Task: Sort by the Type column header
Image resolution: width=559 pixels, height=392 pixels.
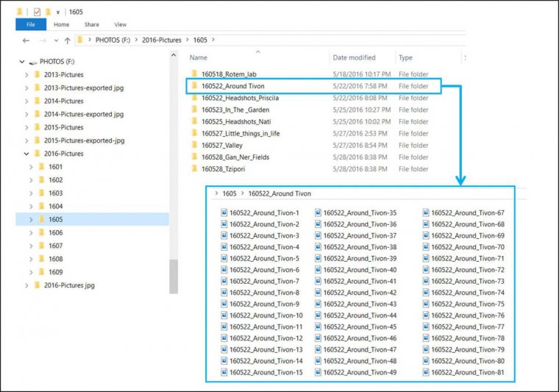Action: [405, 57]
